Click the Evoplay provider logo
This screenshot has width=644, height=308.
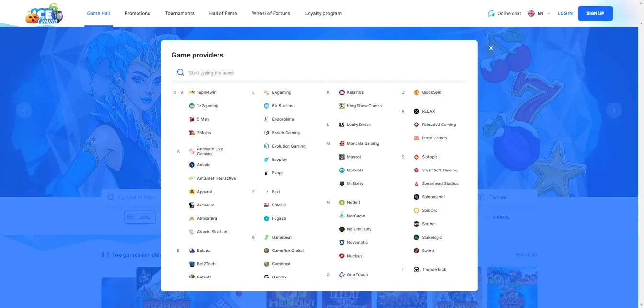point(267,160)
